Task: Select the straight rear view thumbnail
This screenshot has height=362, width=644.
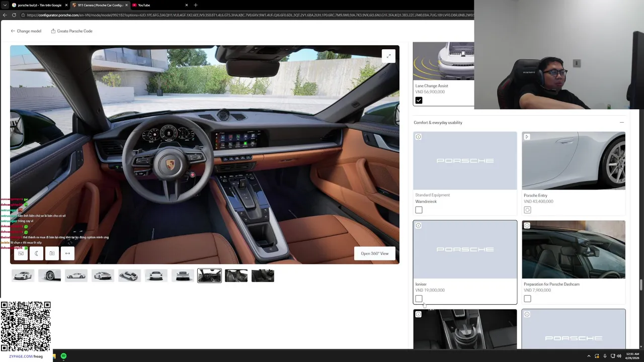Action: pyautogui.click(x=183, y=276)
